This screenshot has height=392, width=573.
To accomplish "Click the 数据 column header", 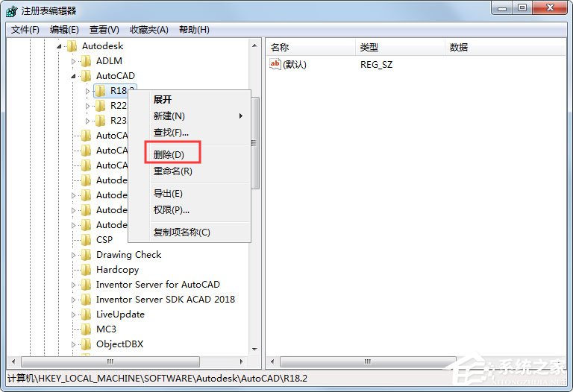I will (505, 48).
